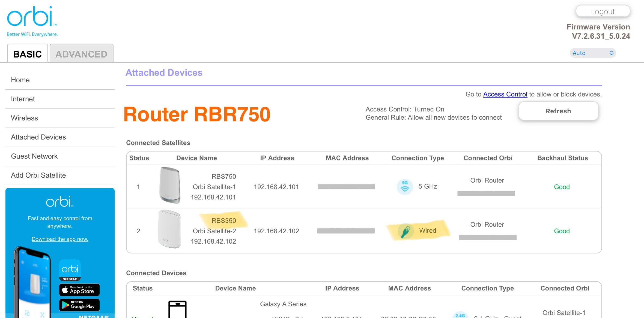Click the Backhaul Status column header

coord(562,158)
